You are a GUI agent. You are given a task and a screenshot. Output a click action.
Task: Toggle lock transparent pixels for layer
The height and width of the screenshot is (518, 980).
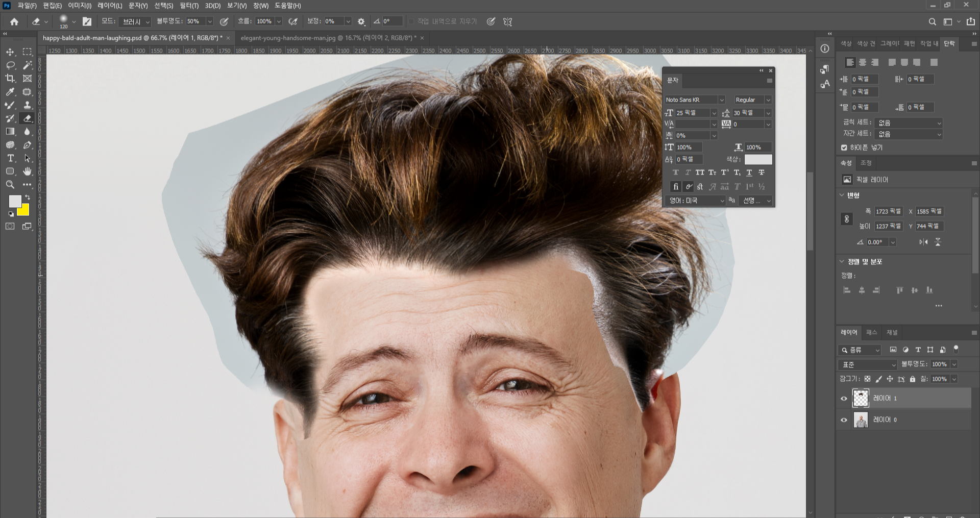[x=867, y=379]
